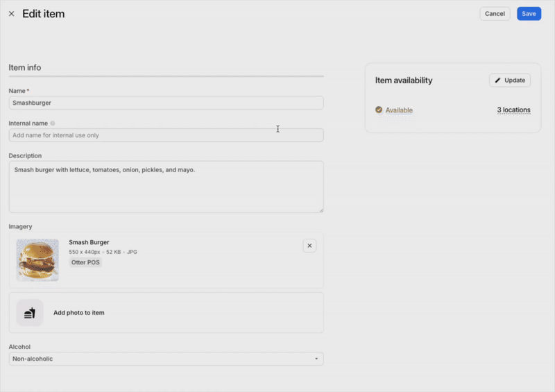
Task: Click the Smash Burger image file name
Action: tap(89, 242)
